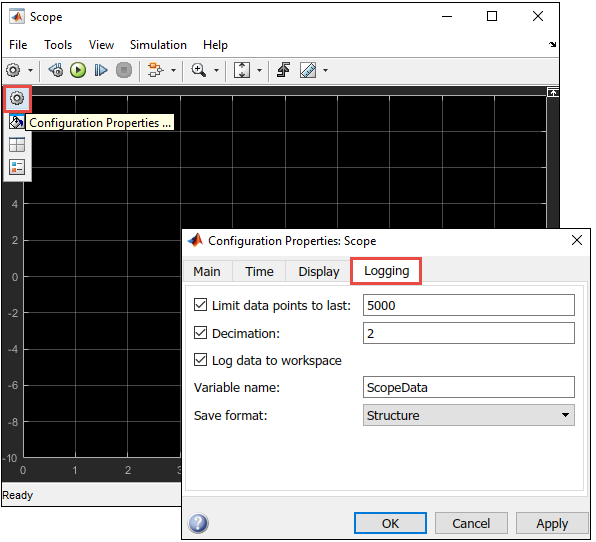Expand the Zoom tool dropdown arrow
The width and height of the screenshot is (596, 542).
coord(216,70)
